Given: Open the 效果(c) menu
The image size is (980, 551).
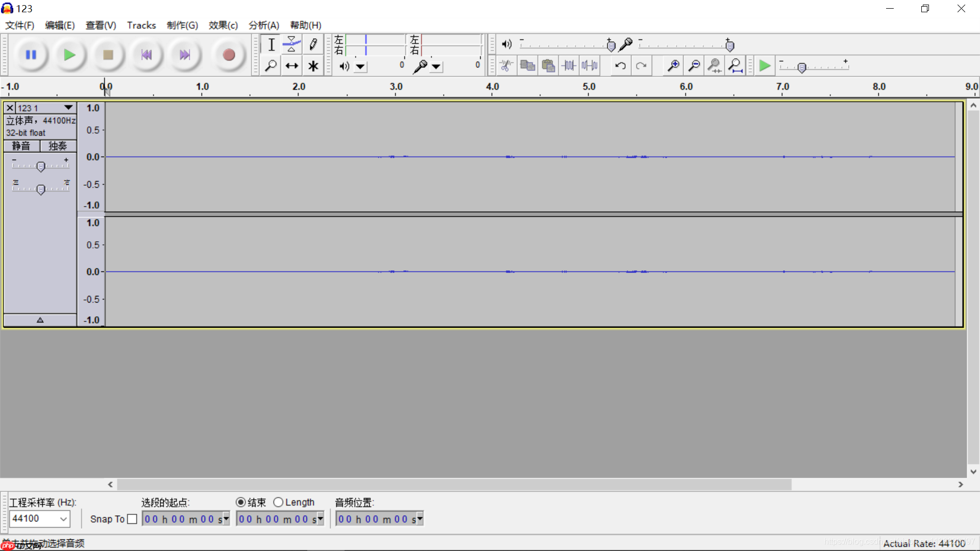Looking at the screenshot, I should coord(223,25).
